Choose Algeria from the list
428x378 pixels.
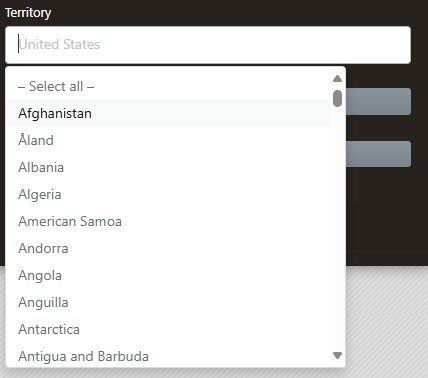[168, 194]
